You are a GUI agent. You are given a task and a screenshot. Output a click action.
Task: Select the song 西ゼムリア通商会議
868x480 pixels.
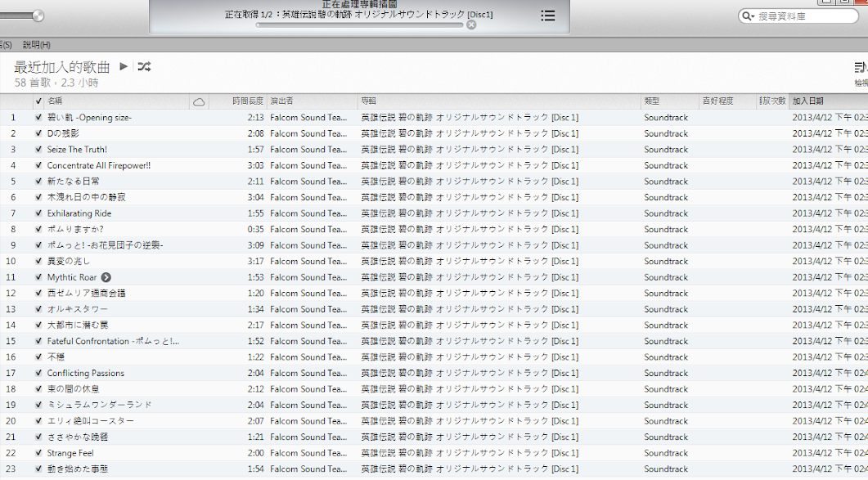[86, 294]
